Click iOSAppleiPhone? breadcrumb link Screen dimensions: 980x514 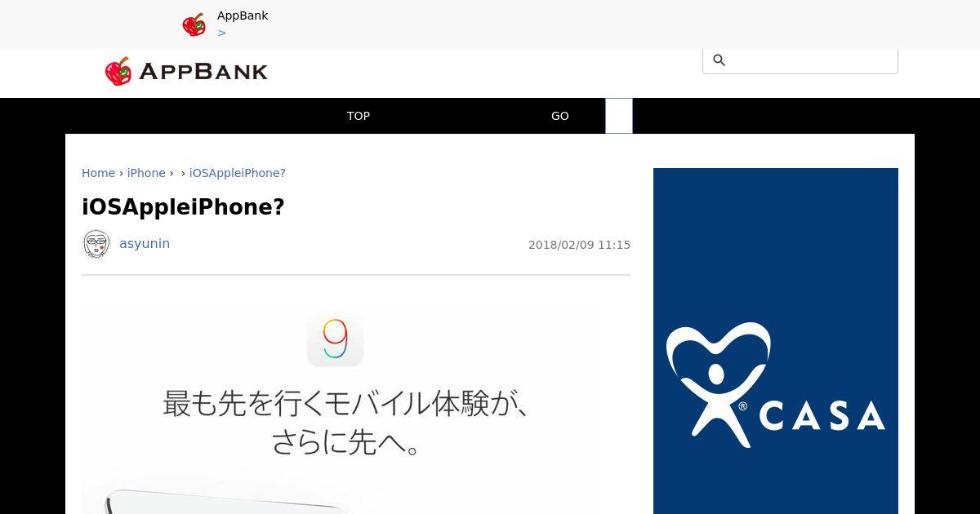tap(238, 173)
